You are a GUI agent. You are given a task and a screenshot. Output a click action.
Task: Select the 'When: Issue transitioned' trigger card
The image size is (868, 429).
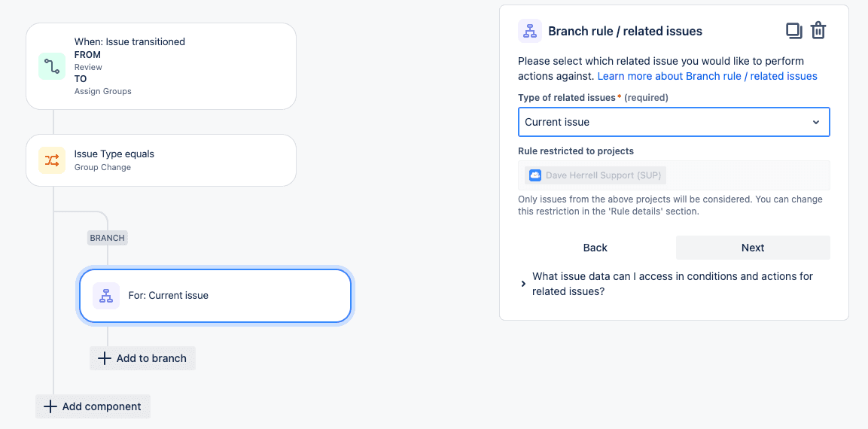(x=161, y=66)
